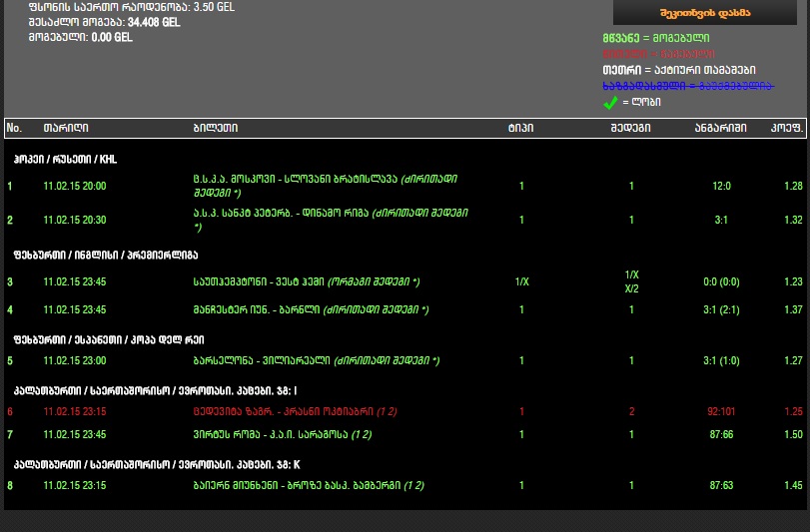Image resolution: width=810 pixels, height=532 pixels.
Task: Click the შედეგი result column header
Action: 630,129
